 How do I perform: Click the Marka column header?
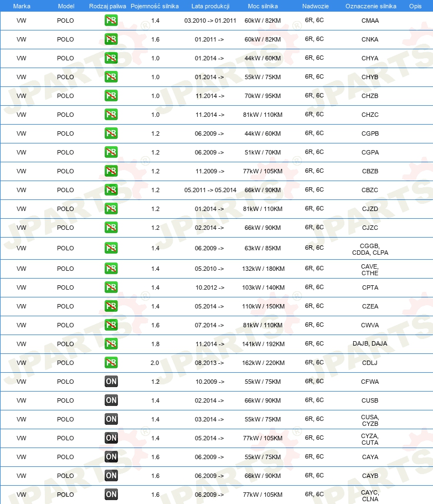click(x=22, y=6)
